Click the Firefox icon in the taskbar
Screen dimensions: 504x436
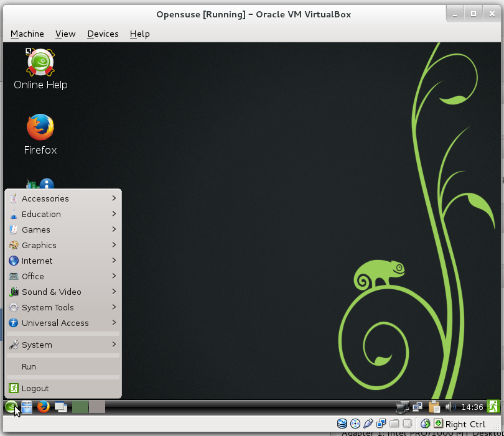click(x=42, y=407)
